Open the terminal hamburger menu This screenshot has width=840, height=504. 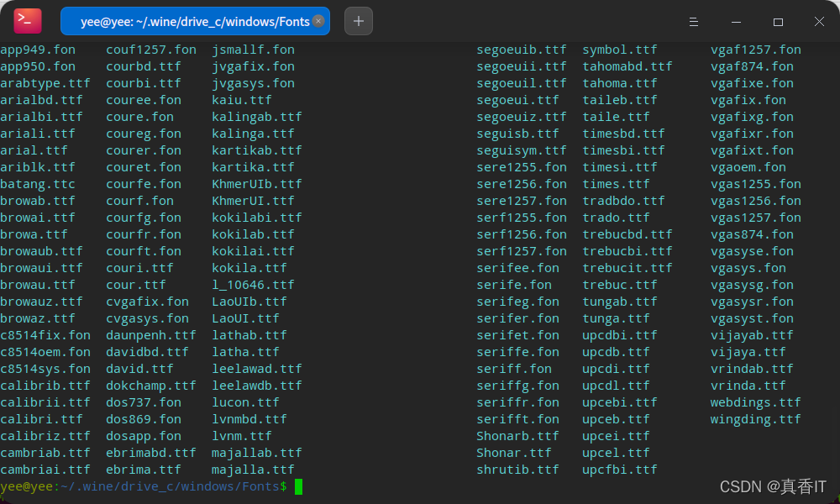693,22
